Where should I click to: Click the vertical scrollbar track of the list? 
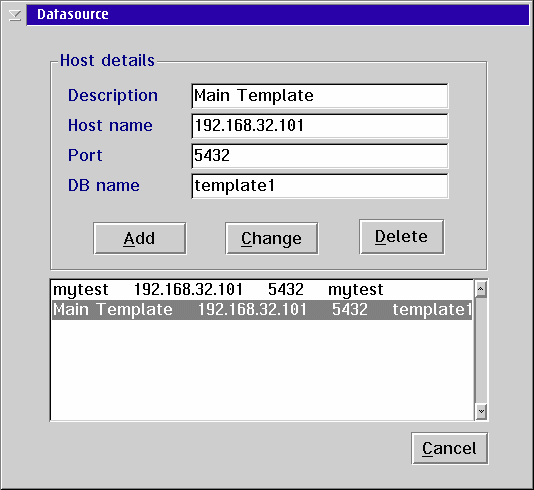tap(481, 350)
